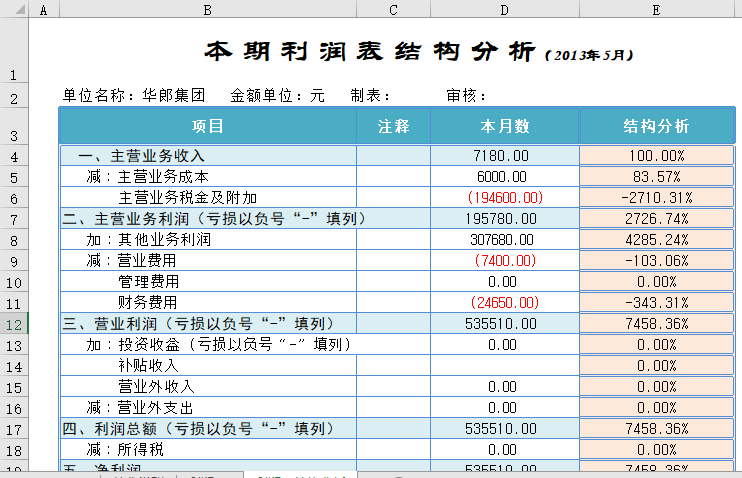This screenshot has height=478, width=742.
Task: Select the 其他业务利润 amount 307680.00
Action: (x=505, y=240)
